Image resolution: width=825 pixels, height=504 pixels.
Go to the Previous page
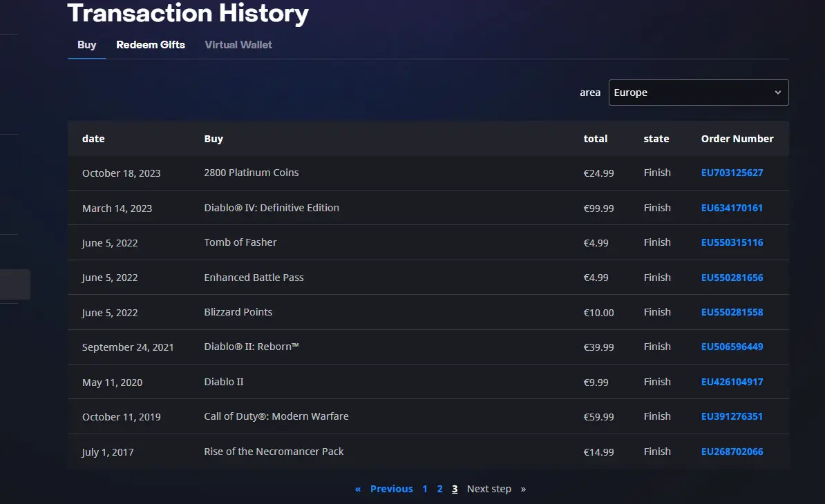pos(392,489)
